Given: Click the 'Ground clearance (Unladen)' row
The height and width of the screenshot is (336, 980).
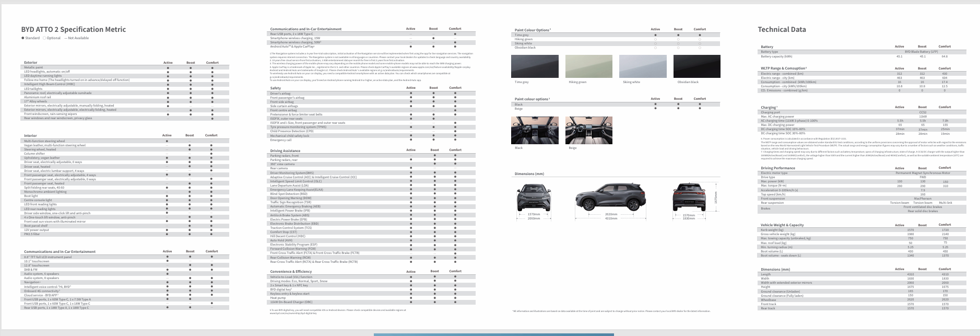Looking at the screenshot, I should [862, 291].
